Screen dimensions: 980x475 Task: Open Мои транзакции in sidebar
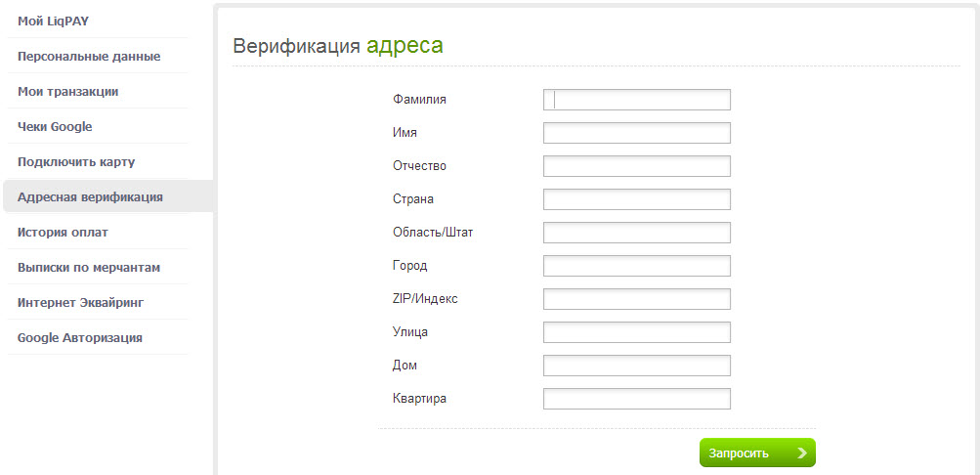pyautogui.click(x=68, y=91)
